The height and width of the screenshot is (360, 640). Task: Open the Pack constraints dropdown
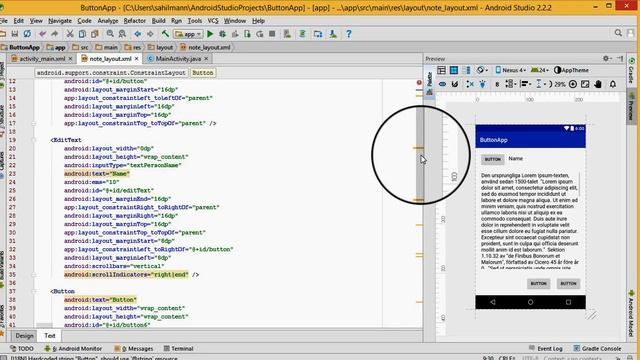(510, 84)
